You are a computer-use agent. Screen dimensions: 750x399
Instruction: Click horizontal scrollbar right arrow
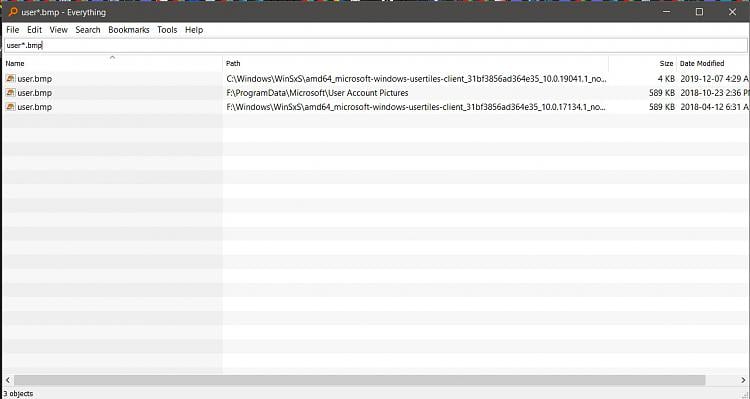[x=743, y=380]
